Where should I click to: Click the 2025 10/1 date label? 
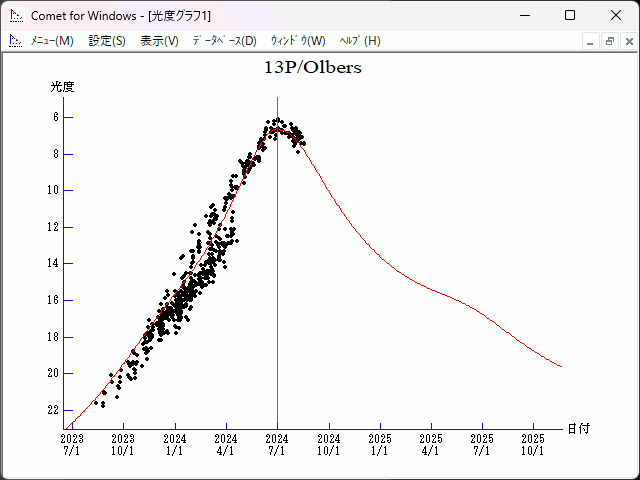(533, 444)
